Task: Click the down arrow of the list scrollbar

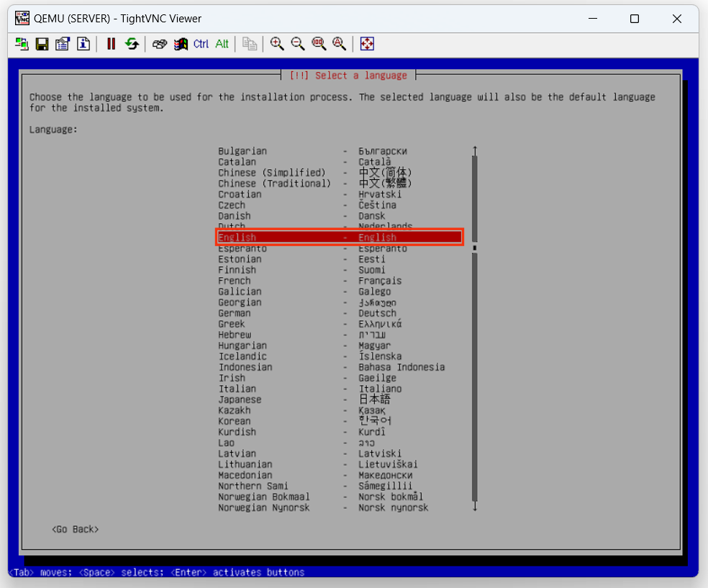Action: (x=474, y=507)
